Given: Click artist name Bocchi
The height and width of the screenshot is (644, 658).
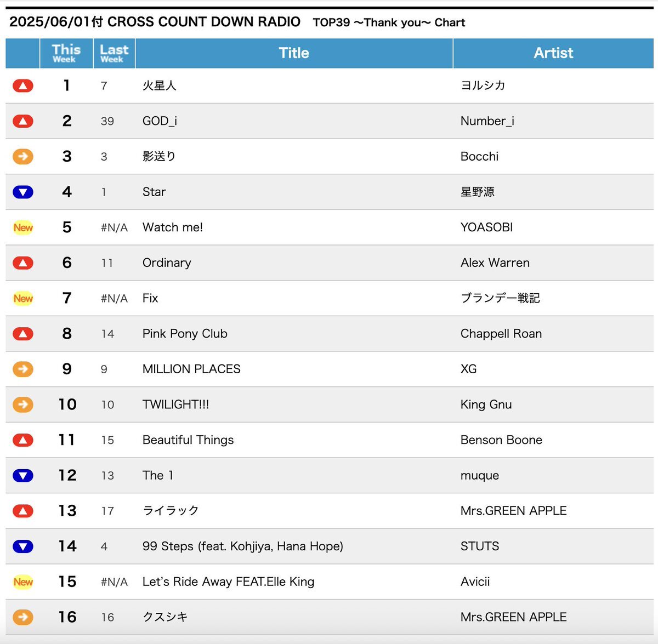Looking at the screenshot, I should pos(480,156).
